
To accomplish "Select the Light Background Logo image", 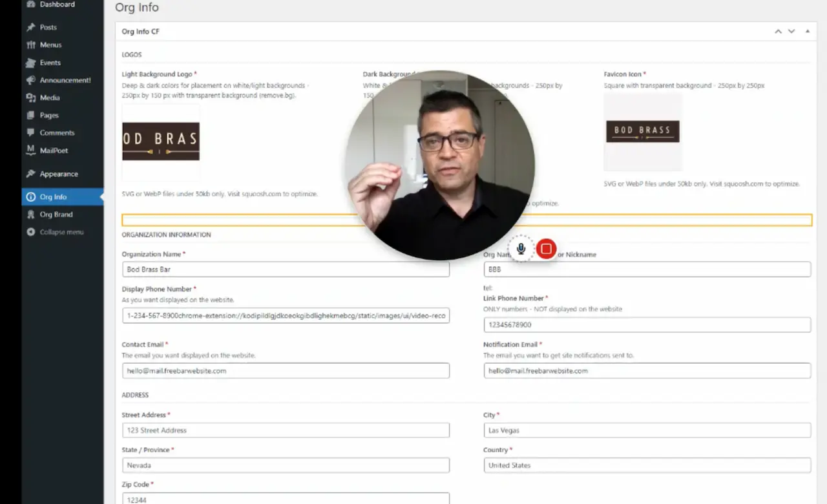I will click(161, 142).
